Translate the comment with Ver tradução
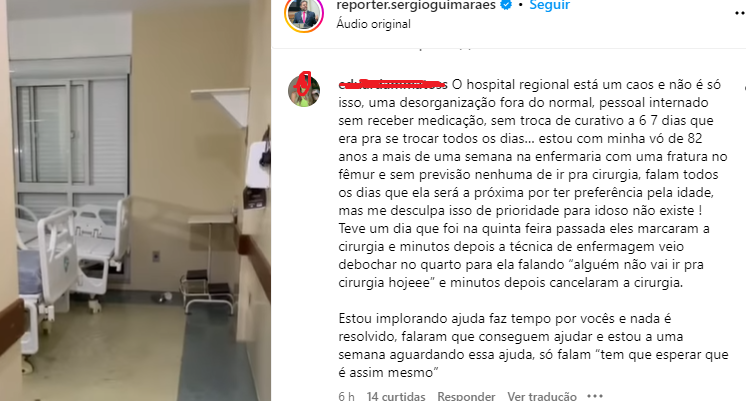The image size is (746, 401). (542, 396)
